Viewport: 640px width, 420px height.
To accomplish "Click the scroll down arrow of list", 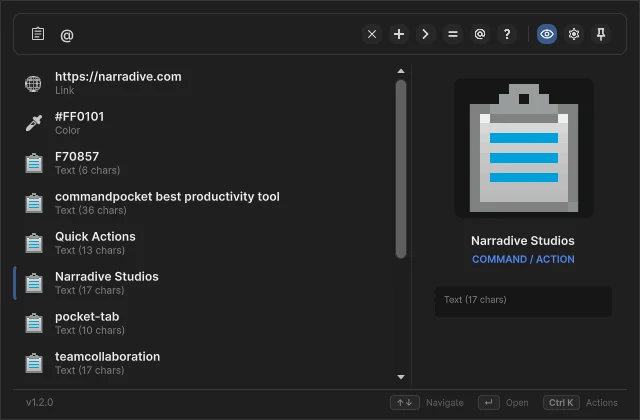I will tap(401, 377).
